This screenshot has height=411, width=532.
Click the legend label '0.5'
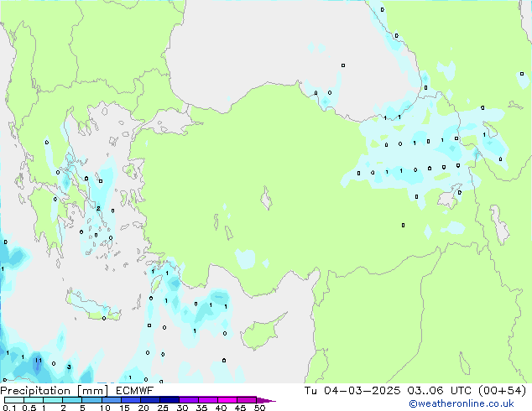tap(29, 408)
